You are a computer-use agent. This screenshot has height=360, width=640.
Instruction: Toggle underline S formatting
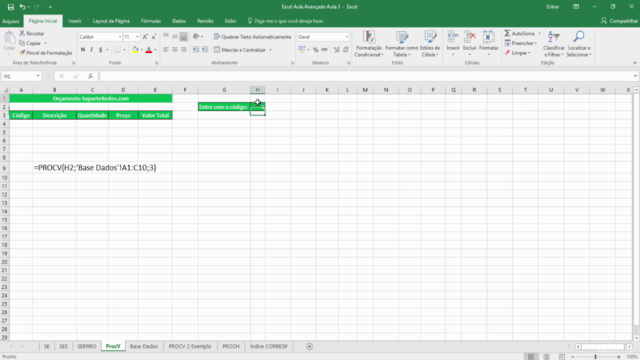100,50
